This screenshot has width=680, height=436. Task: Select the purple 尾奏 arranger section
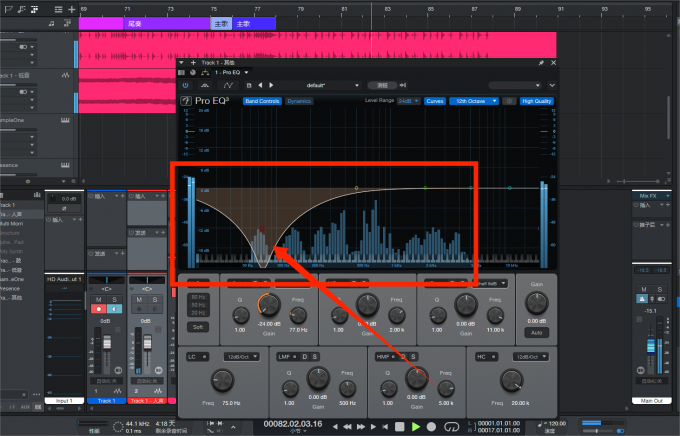click(167, 24)
